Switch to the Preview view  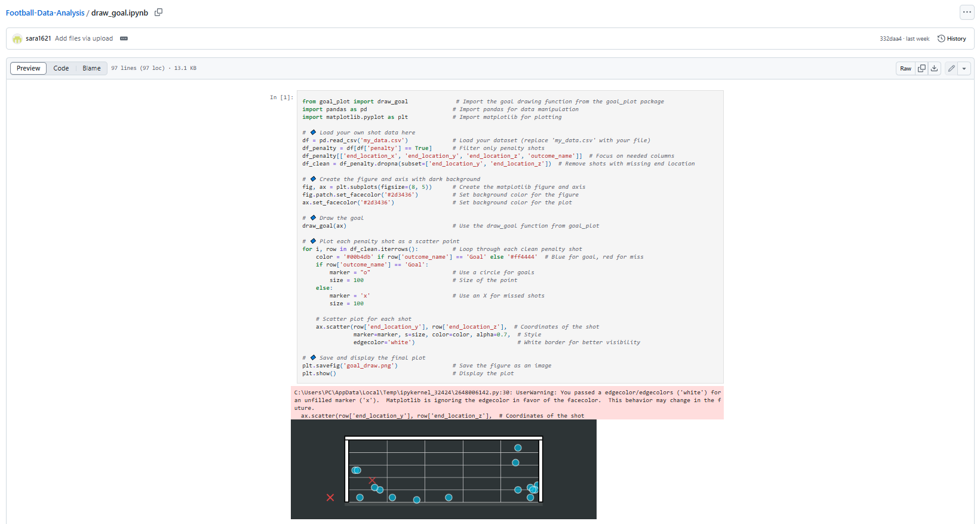[28, 69]
